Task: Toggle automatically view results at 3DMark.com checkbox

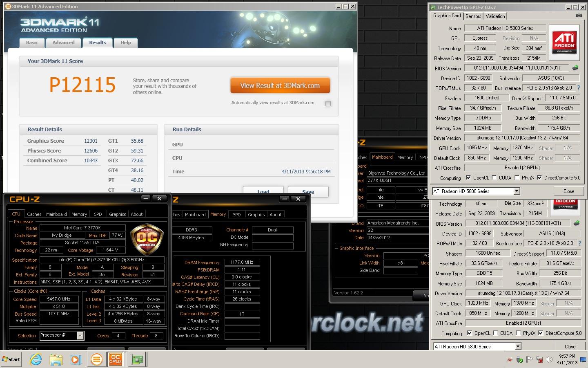Action: tap(328, 103)
